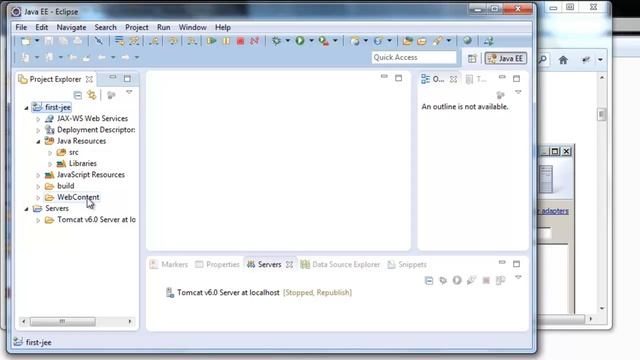This screenshot has height=360, width=640.
Task: Open the Navigate menu
Action: click(71, 27)
